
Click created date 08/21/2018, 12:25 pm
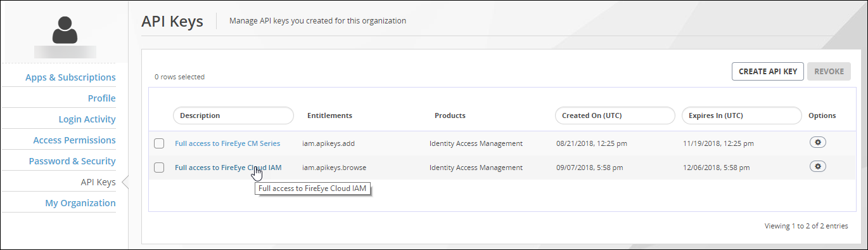click(x=592, y=143)
